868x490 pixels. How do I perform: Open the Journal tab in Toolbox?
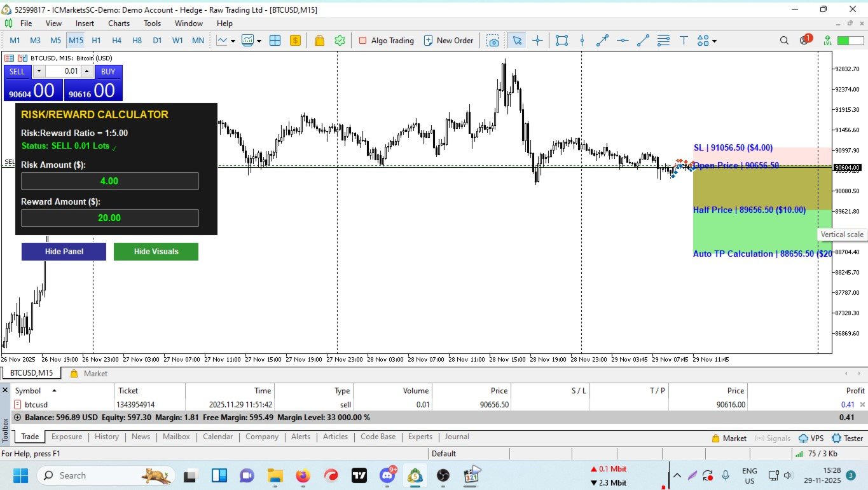coord(457,437)
